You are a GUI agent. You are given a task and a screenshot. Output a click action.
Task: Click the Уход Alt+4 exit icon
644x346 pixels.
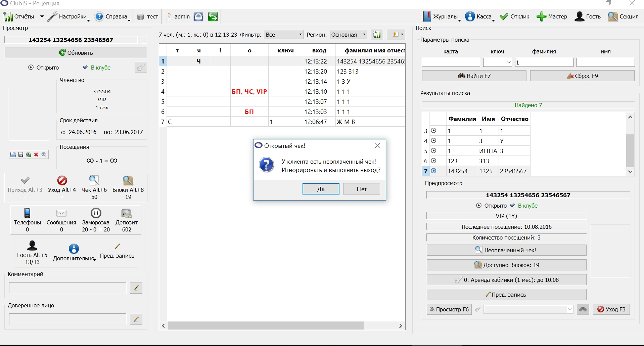tap(62, 180)
